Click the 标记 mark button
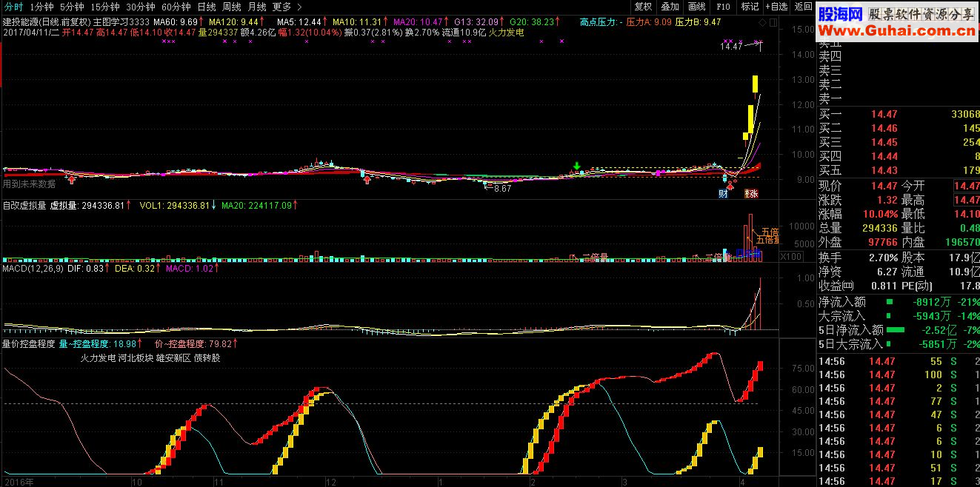Viewport: 980px width, 487px height. [750, 7]
